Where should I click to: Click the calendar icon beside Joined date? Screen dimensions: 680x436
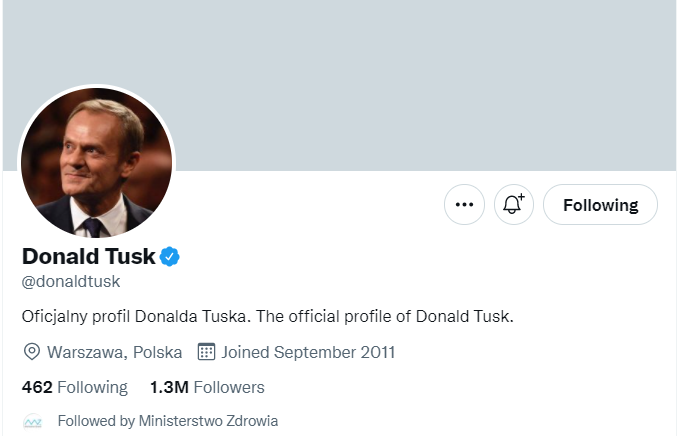[207, 352]
